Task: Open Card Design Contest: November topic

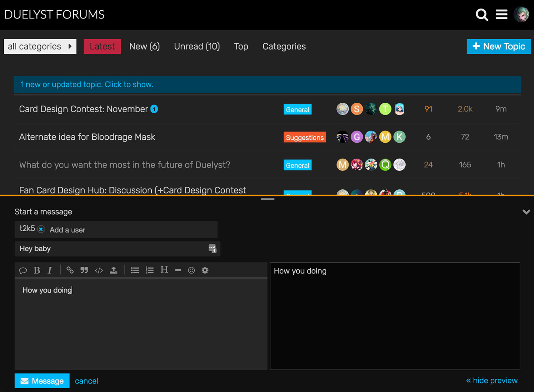Action: pos(83,109)
